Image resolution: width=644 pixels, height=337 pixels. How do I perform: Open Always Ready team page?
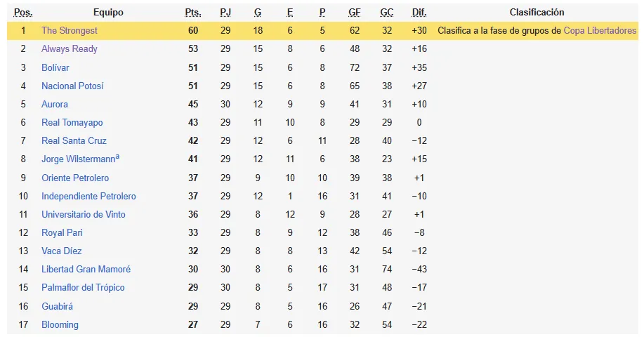tap(70, 49)
